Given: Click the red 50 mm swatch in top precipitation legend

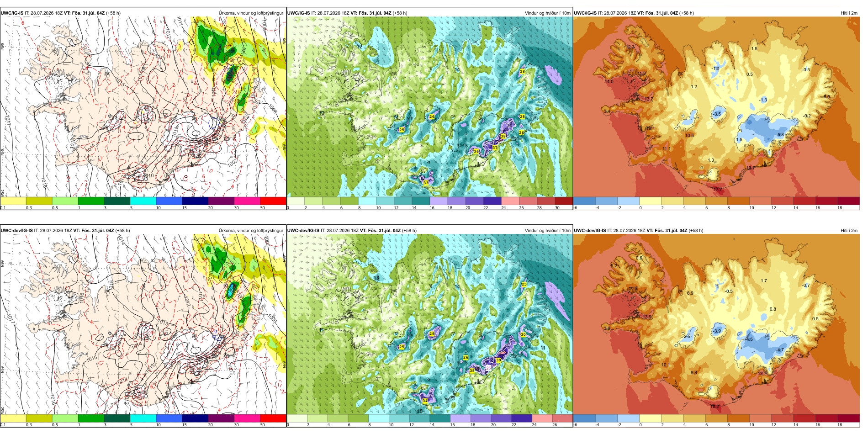Looking at the screenshot, I should coord(273,201).
